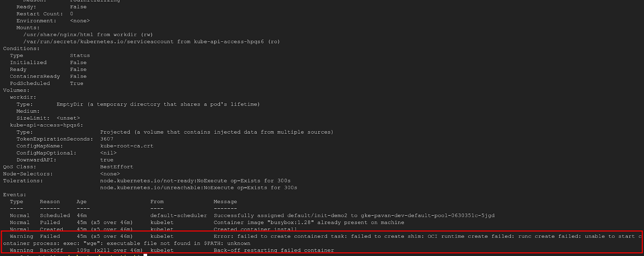Image resolution: width=644 pixels, height=256 pixels.
Task: Click the "Conditions:" section heading
Action: [21, 48]
